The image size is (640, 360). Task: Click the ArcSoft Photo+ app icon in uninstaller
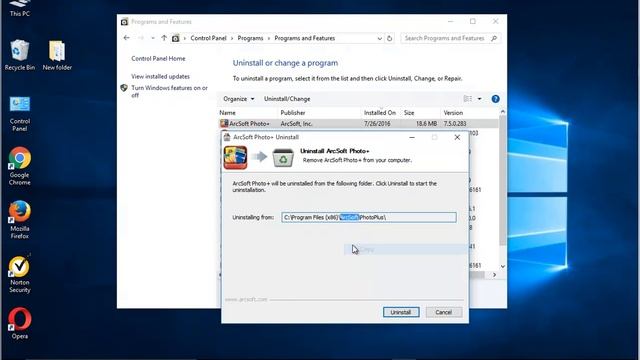click(x=236, y=157)
